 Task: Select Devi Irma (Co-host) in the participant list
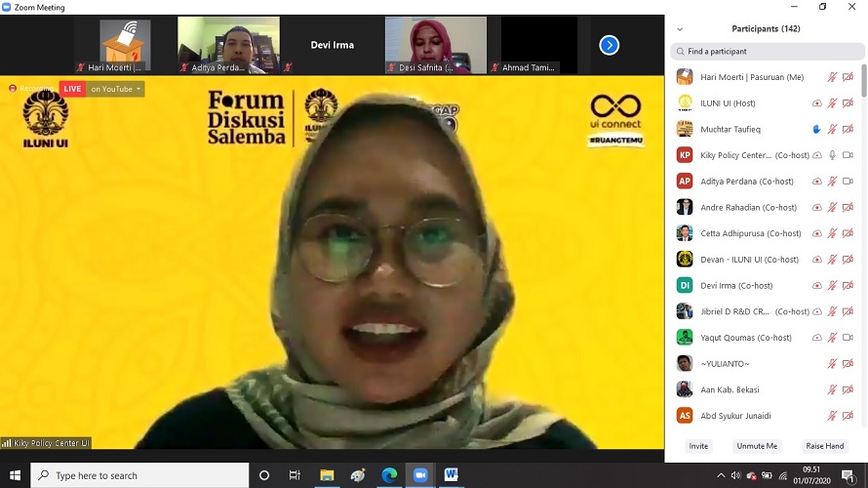pos(736,286)
